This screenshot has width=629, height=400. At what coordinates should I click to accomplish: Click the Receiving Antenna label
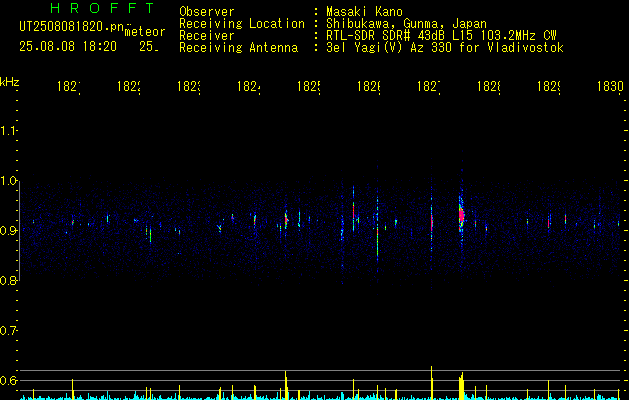pyautogui.click(x=239, y=48)
